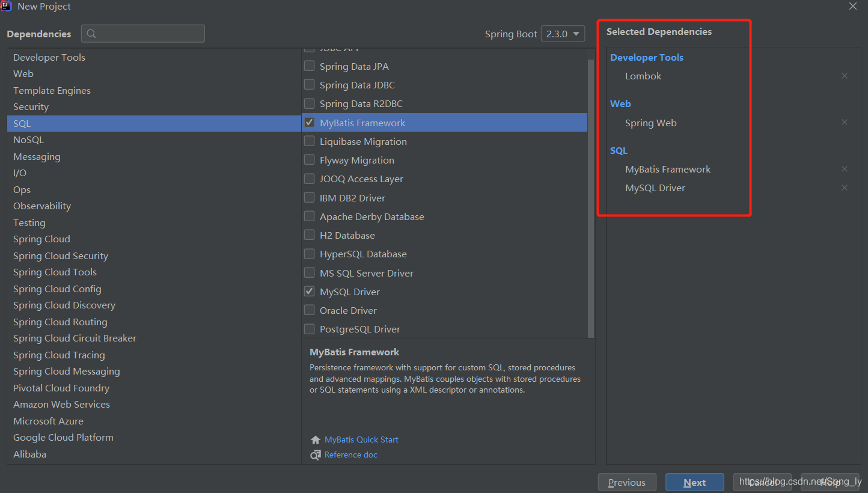
Task: Remove Spring Web from selected dependencies
Action: click(x=845, y=122)
